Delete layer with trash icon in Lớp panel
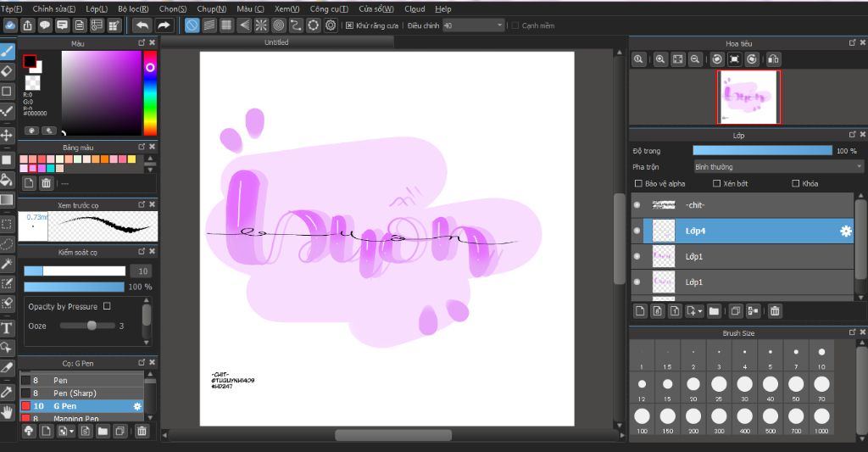The image size is (868, 452). click(x=775, y=311)
